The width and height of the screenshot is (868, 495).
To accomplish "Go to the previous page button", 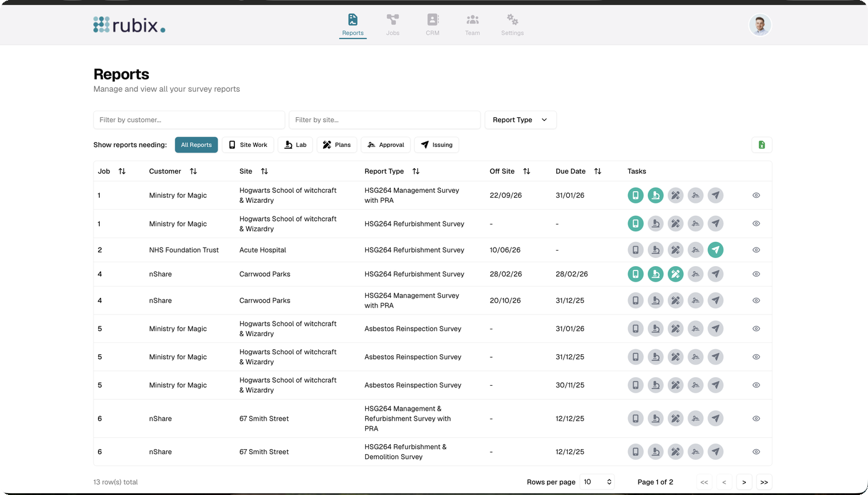I will 724,482.
